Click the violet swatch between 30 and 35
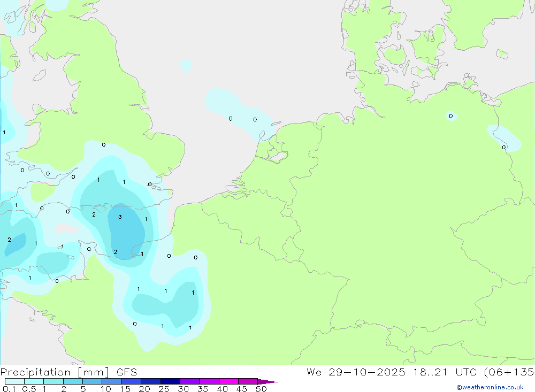 (x=190, y=381)
